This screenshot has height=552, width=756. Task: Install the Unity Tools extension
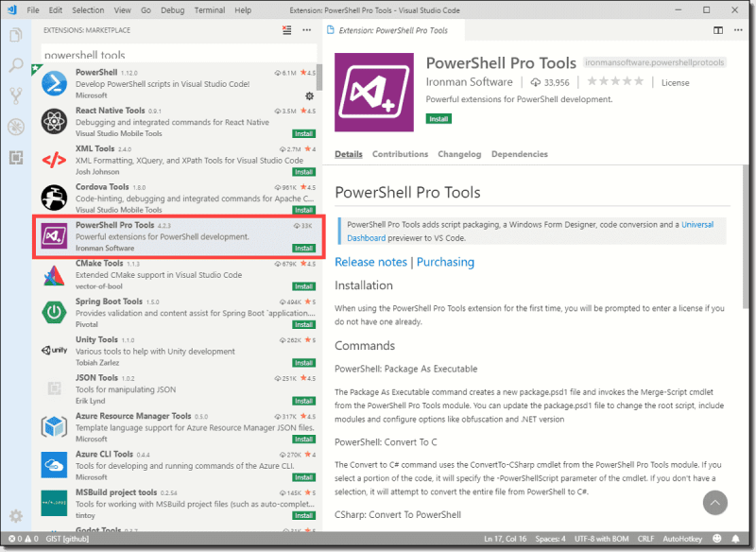[x=302, y=362]
